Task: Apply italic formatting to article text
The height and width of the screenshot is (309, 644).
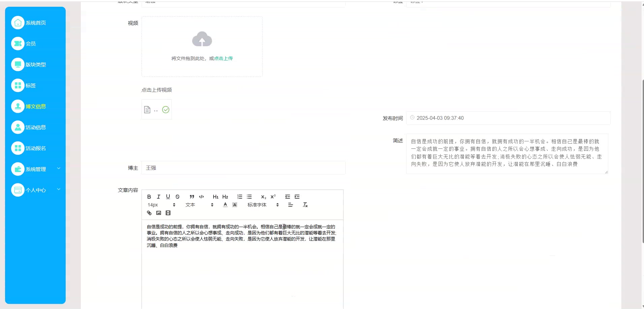Action: (158, 197)
